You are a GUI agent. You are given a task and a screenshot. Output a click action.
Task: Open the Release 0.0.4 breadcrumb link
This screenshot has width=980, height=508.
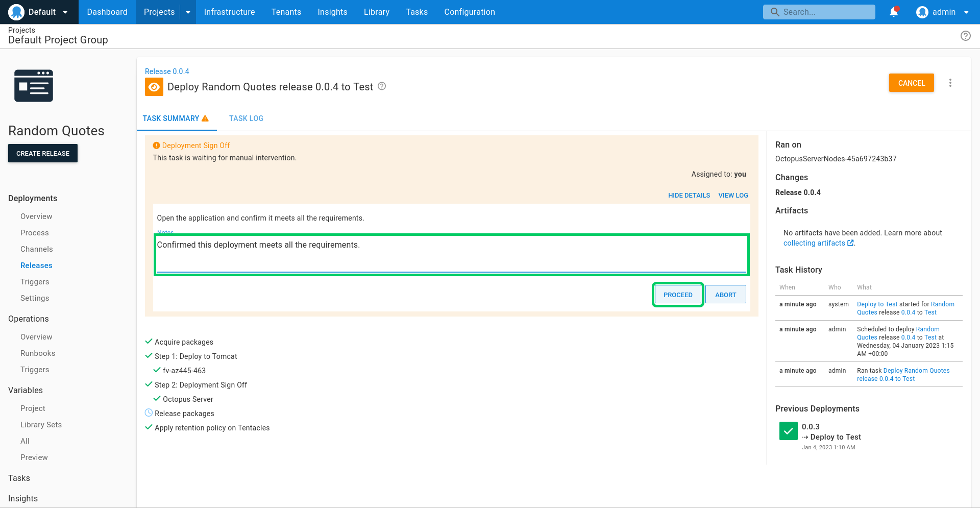click(x=167, y=71)
